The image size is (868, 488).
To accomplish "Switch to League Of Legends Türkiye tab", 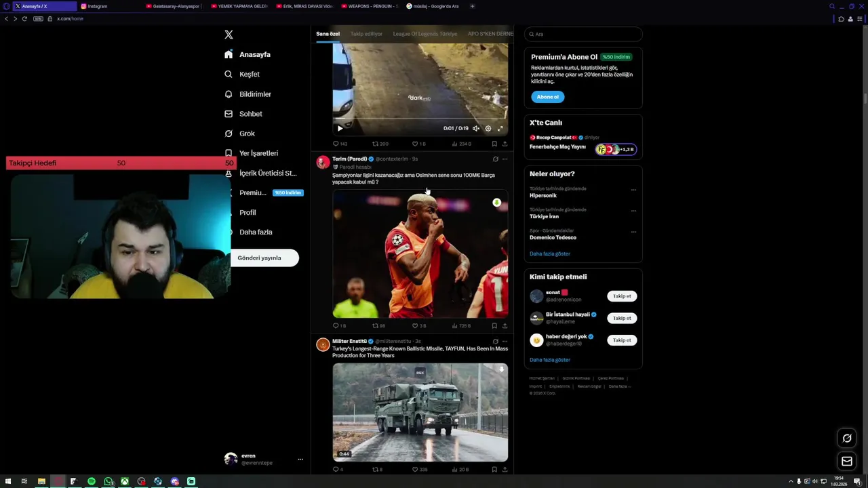I will (x=425, y=34).
